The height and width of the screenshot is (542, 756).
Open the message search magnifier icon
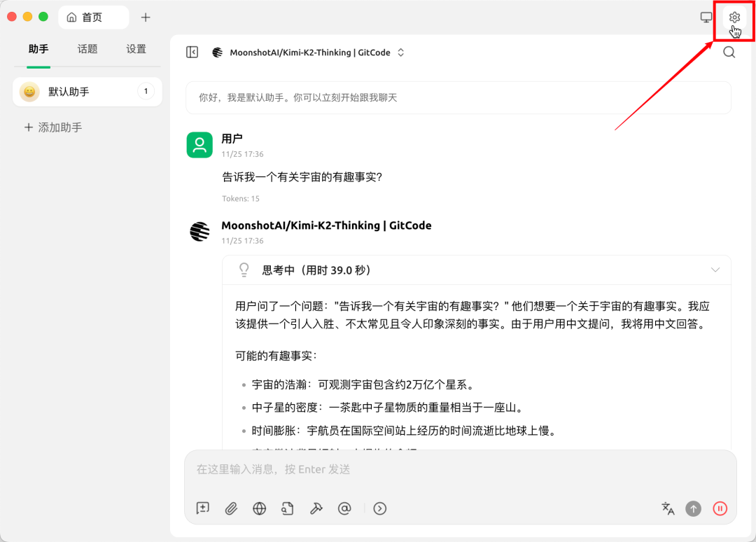coord(729,52)
